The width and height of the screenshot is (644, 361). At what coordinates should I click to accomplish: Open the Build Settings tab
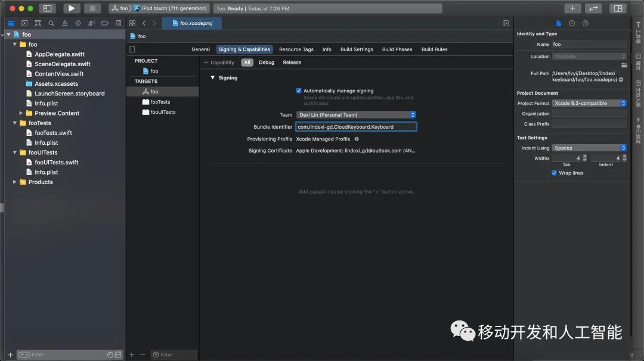357,49
